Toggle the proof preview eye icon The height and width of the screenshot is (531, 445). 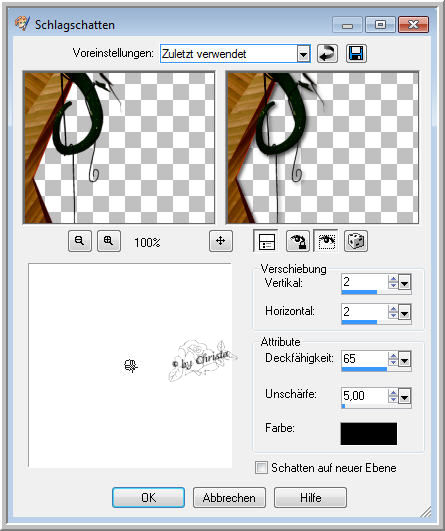[x=326, y=241]
